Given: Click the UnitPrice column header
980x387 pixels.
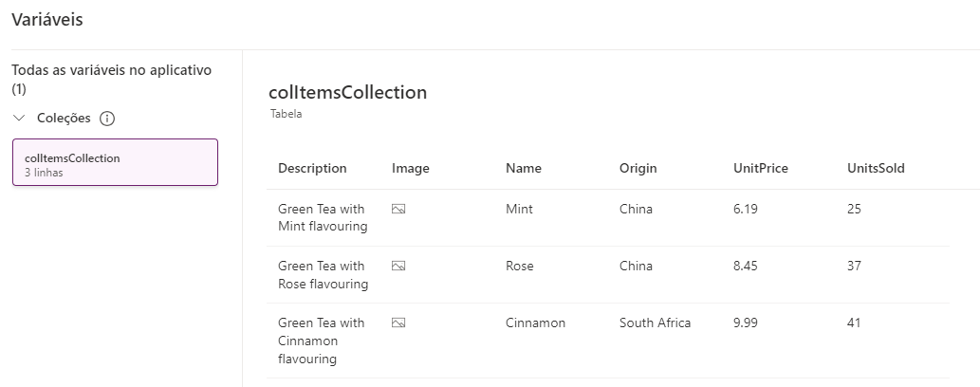Looking at the screenshot, I should (x=761, y=169).
